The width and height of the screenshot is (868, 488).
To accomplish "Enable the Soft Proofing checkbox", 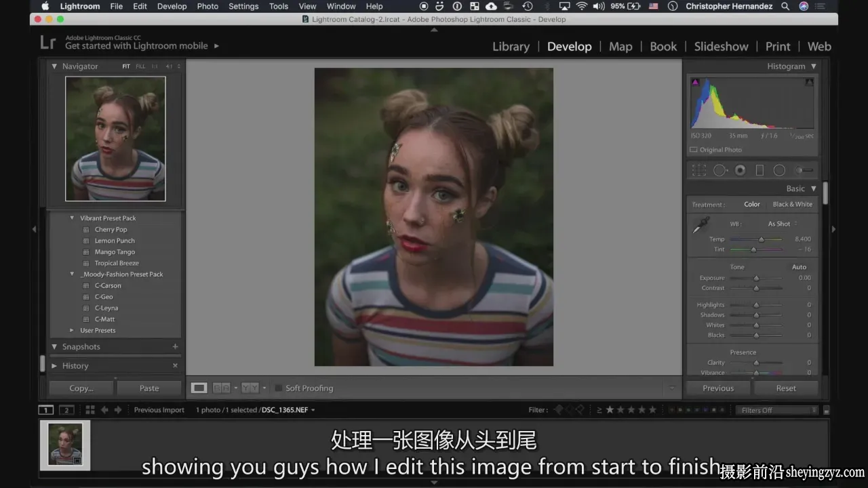I will pos(278,388).
